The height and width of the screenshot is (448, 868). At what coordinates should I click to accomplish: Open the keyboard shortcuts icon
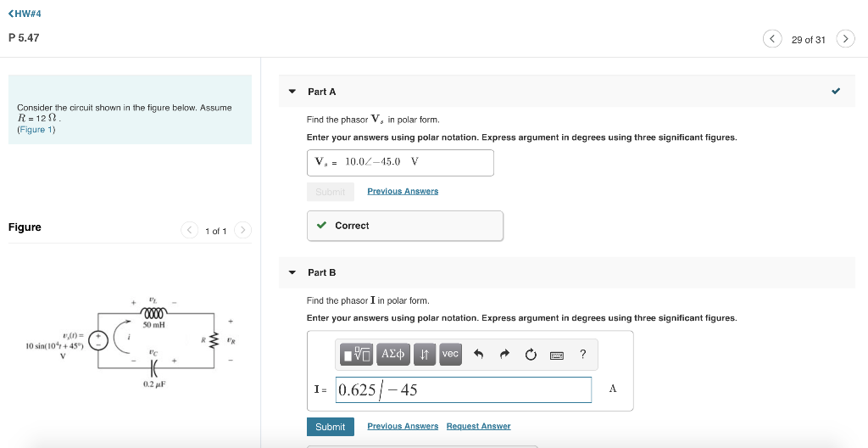pos(556,356)
